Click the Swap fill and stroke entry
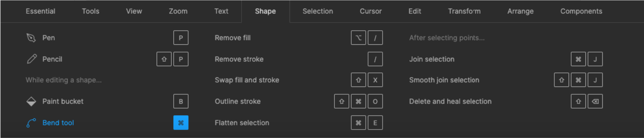 [247, 80]
